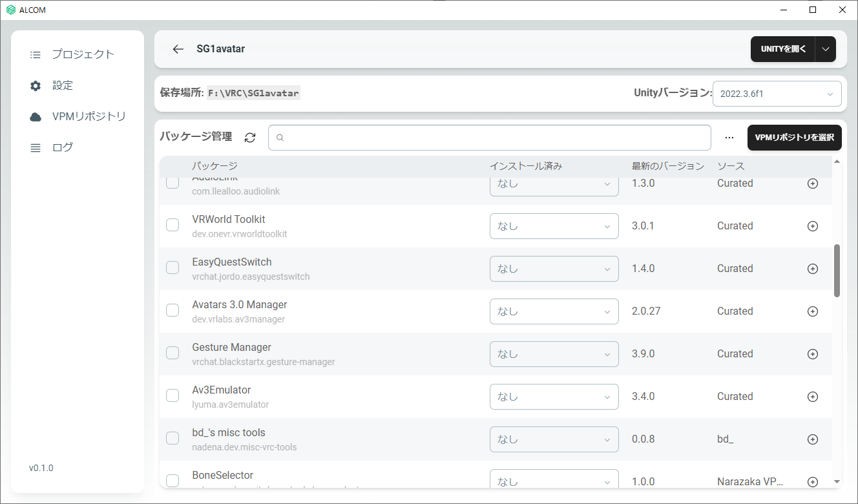
Task: Click the scrollbar down arrow
Action: pyautogui.click(x=837, y=481)
